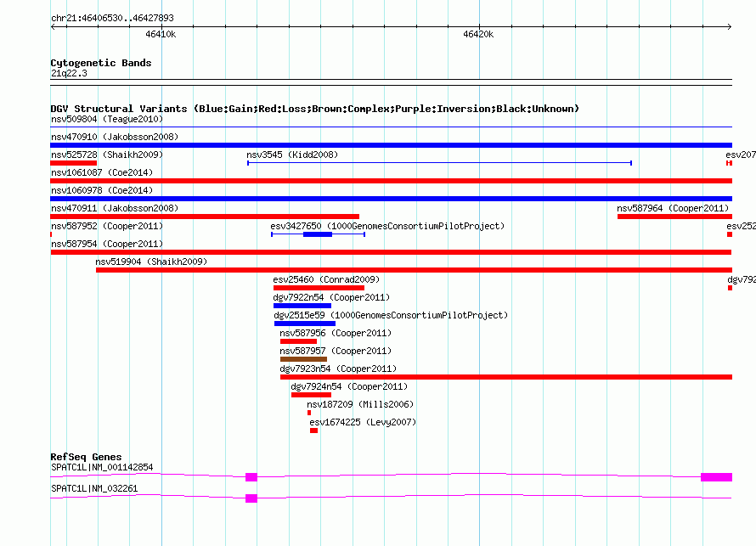Select the 21q22.3 band label

[x=69, y=73]
